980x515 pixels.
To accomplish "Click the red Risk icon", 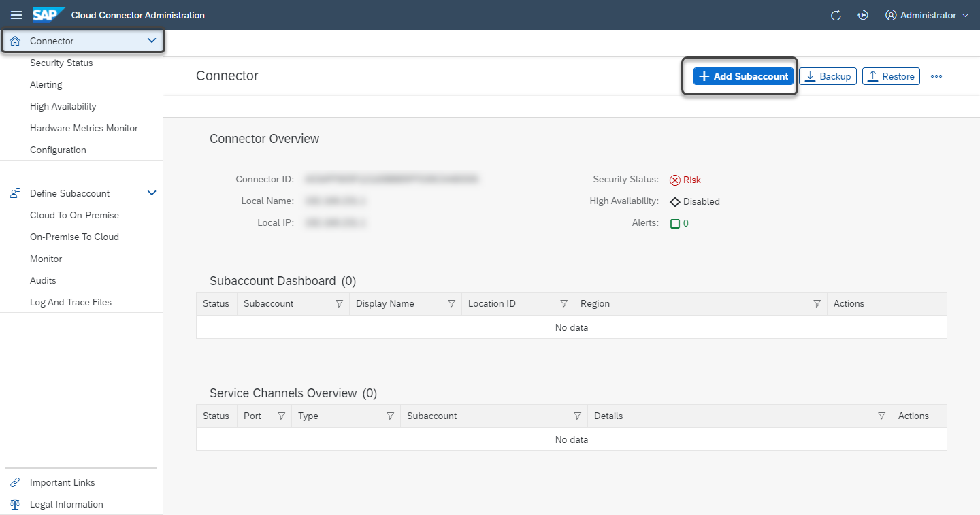I will point(675,180).
